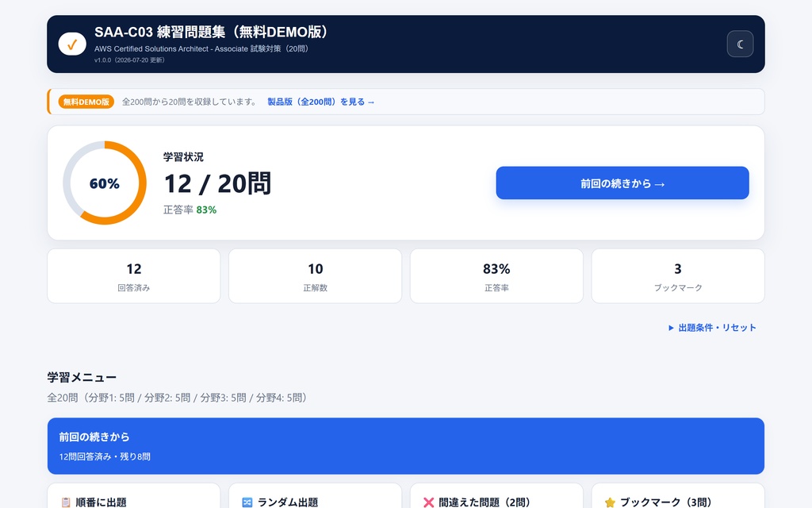
Task: Open the 回答済み 12 stat card
Action: [x=133, y=275]
